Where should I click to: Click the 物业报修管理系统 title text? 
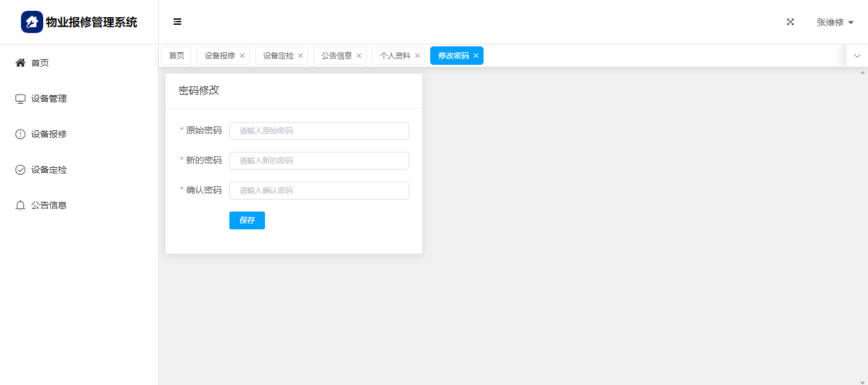(92, 22)
